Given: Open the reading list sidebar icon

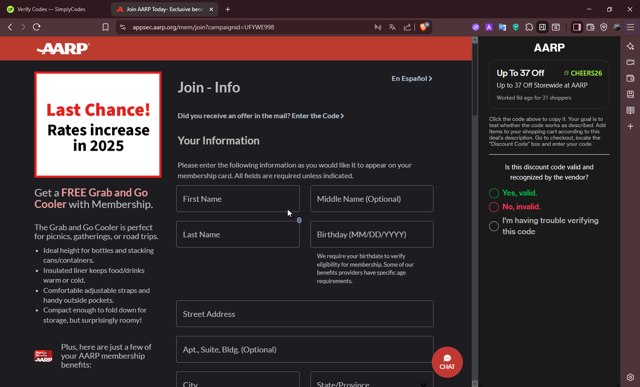Looking at the screenshot, I should tap(630, 110).
